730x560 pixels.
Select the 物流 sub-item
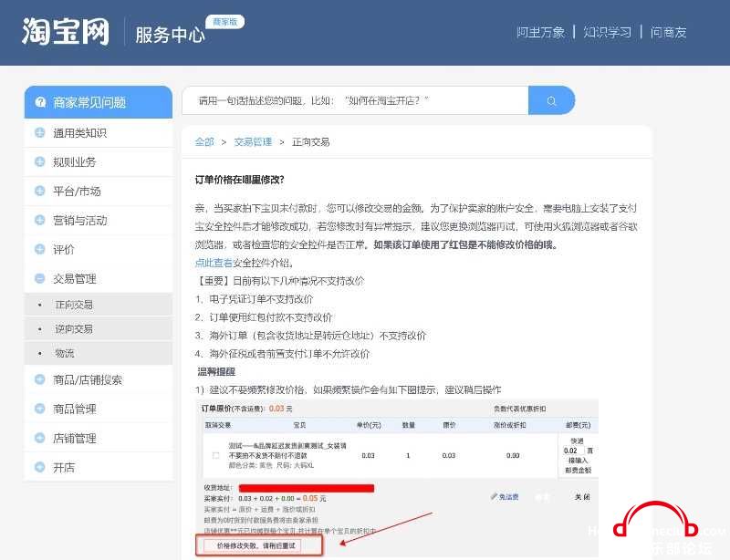99,353
